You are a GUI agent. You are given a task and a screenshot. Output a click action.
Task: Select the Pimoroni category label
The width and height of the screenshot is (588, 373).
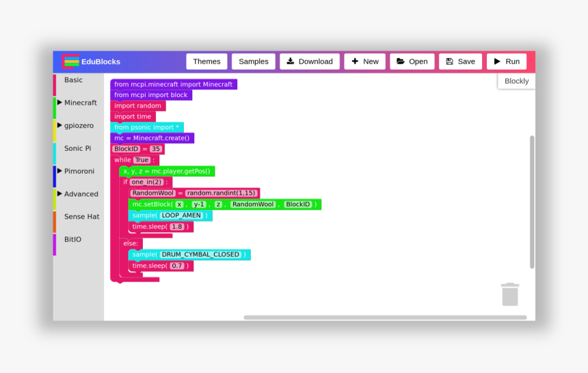tap(79, 171)
